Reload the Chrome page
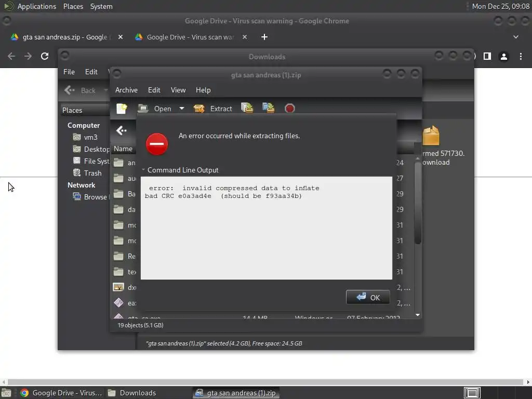Viewport: 532px width, 399px height. tap(45, 56)
